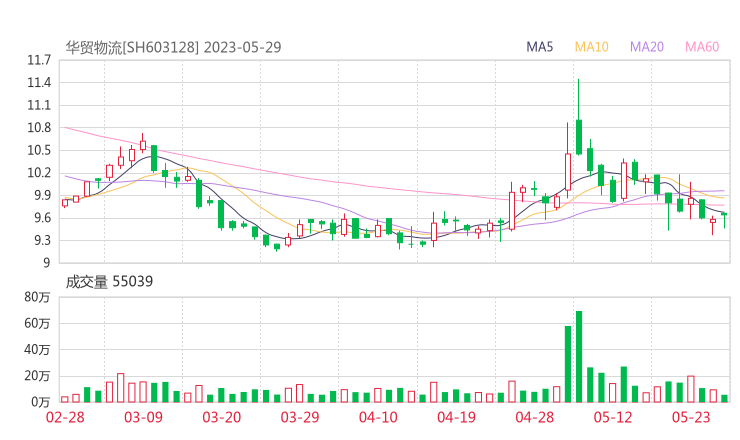740x440 pixels.
Task: Click the 0万 volume axis label
Action: (41, 402)
